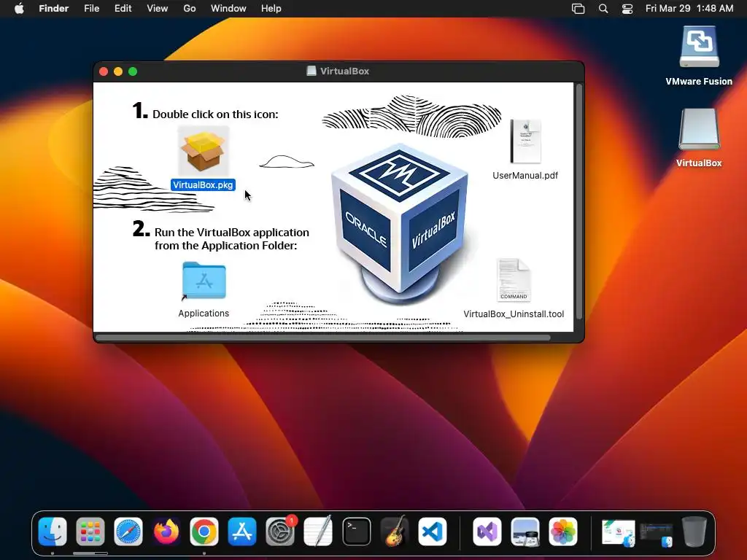Open the File menu
The height and width of the screenshot is (560, 747).
tap(91, 9)
